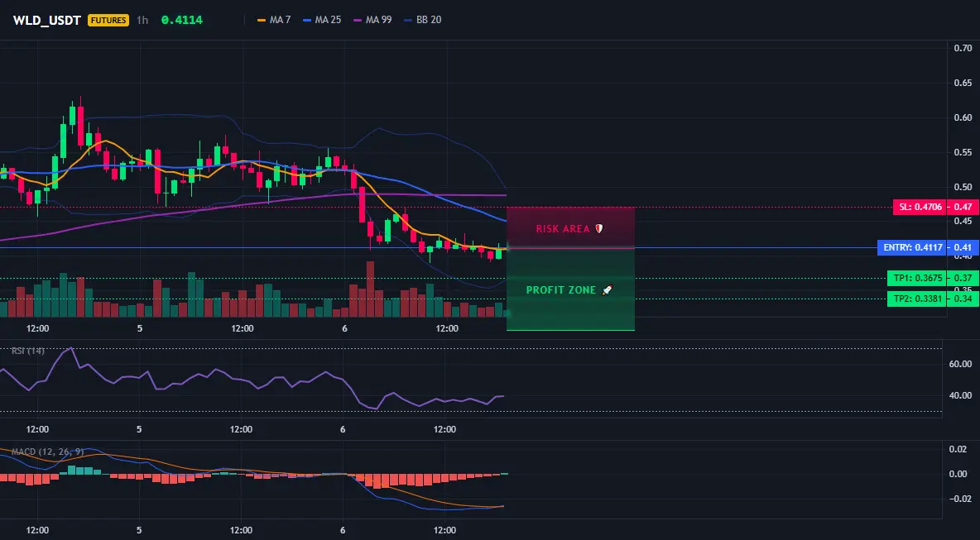Select the 1h timeframe label
980x540 pixels.
[142, 20]
